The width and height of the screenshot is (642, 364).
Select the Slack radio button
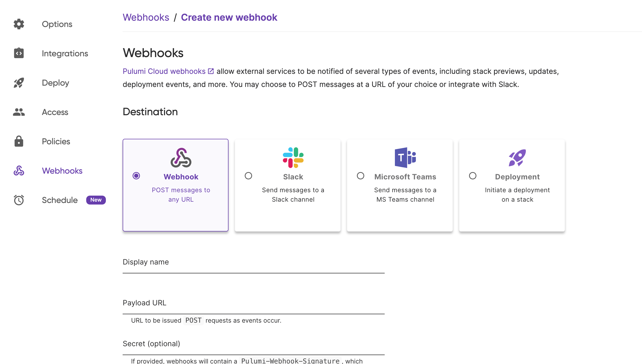248,176
